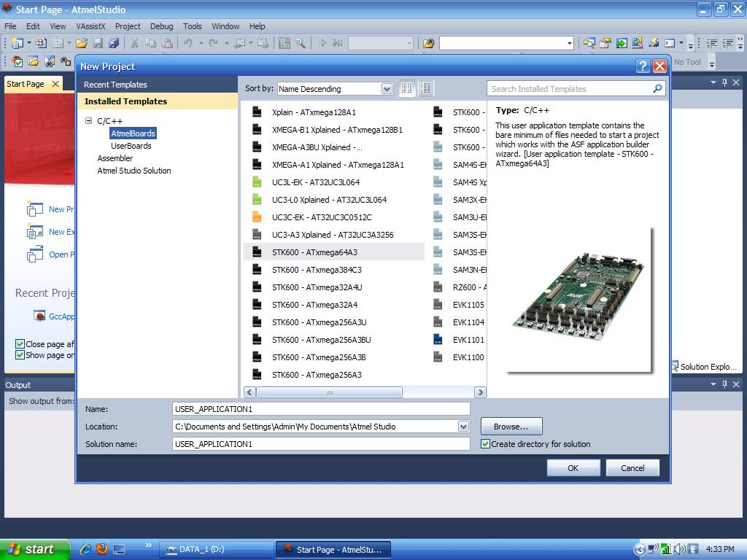Image resolution: width=747 pixels, height=560 pixels.
Task: Click the small icons view button
Action: (x=407, y=88)
